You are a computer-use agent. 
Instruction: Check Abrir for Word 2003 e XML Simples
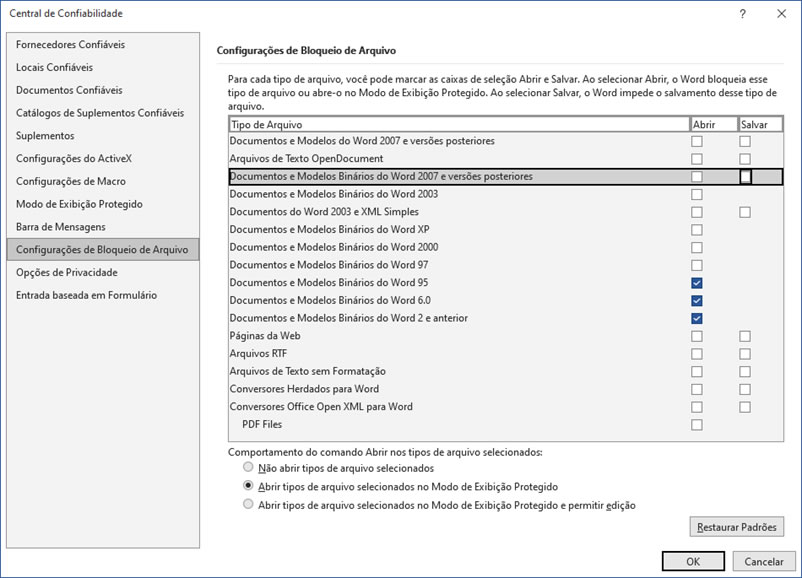tap(697, 212)
